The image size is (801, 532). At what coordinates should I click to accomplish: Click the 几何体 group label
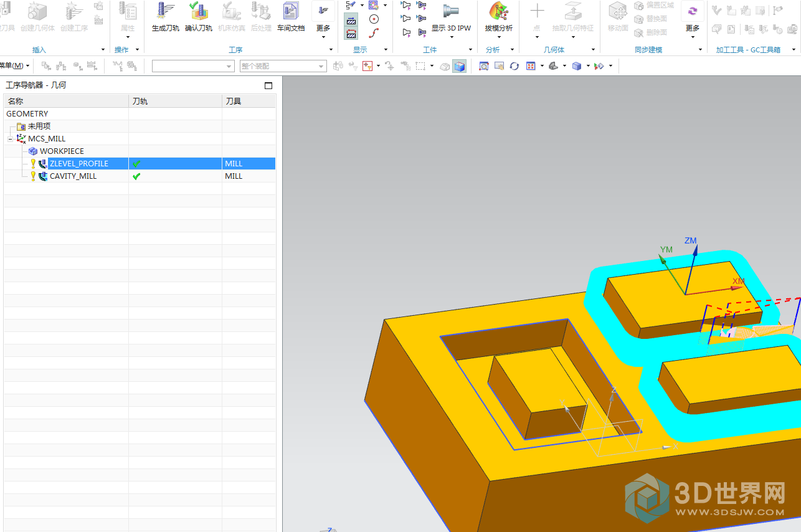tap(554, 50)
